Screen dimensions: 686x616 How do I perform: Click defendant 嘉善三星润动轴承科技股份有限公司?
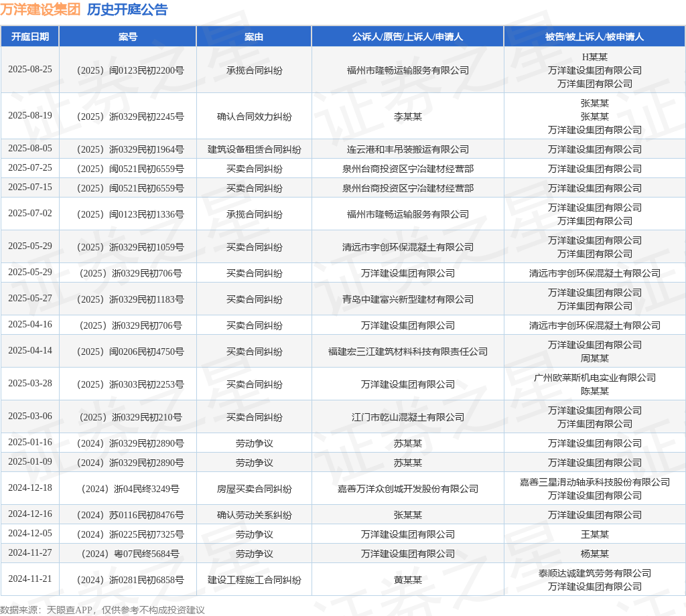pyautogui.click(x=595, y=482)
